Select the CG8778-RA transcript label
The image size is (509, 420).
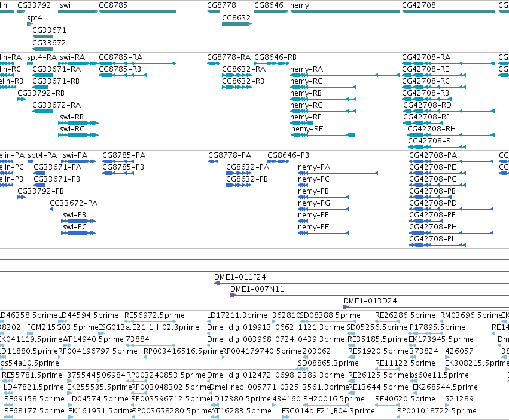coord(229,57)
